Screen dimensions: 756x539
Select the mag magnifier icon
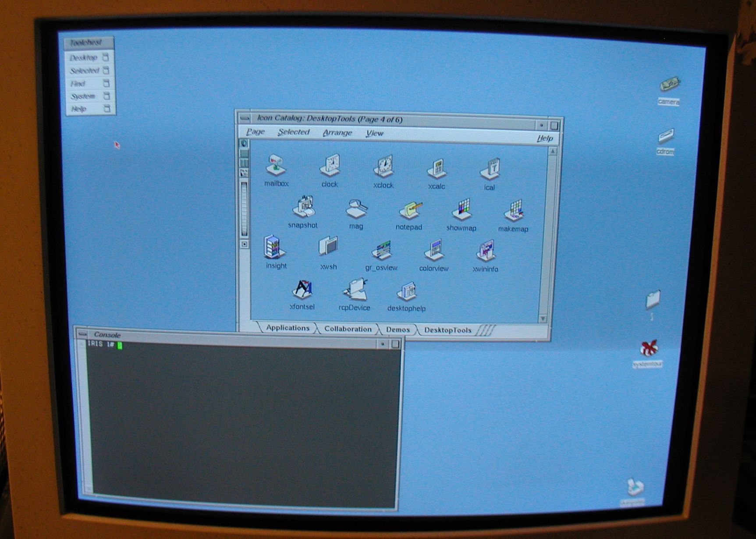[356, 209]
